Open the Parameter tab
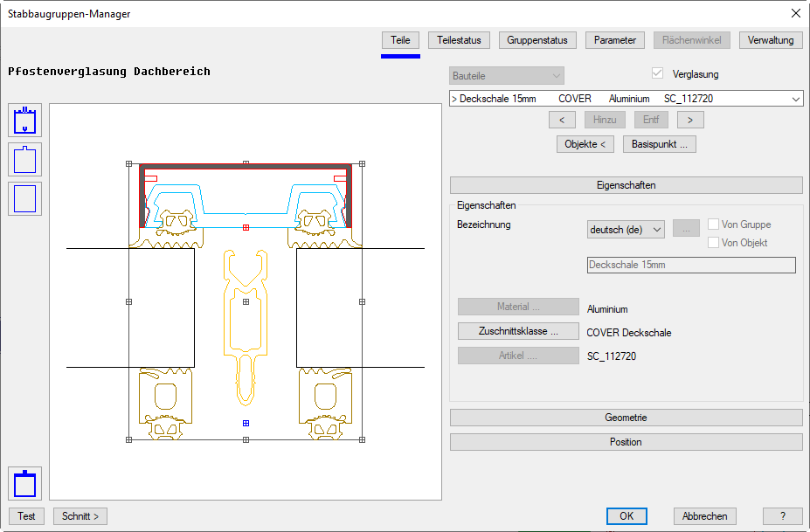The height and width of the screenshot is (532, 810). pos(615,40)
